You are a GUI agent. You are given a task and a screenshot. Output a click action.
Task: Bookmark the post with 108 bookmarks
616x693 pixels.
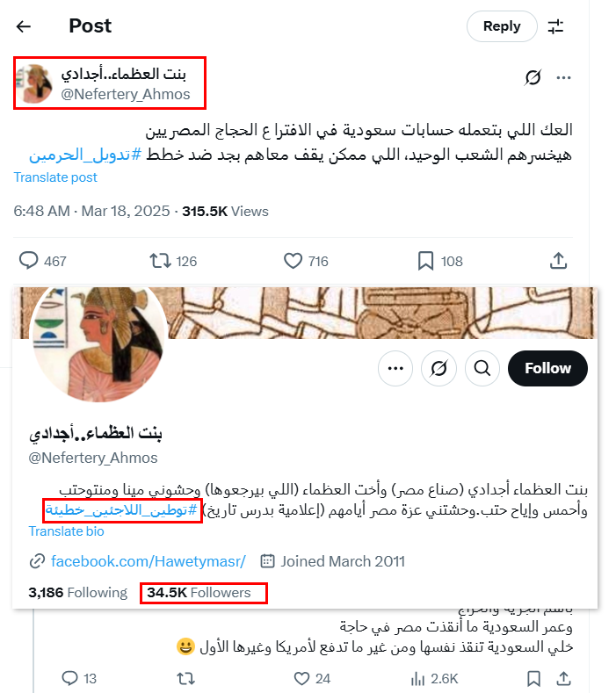(425, 261)
